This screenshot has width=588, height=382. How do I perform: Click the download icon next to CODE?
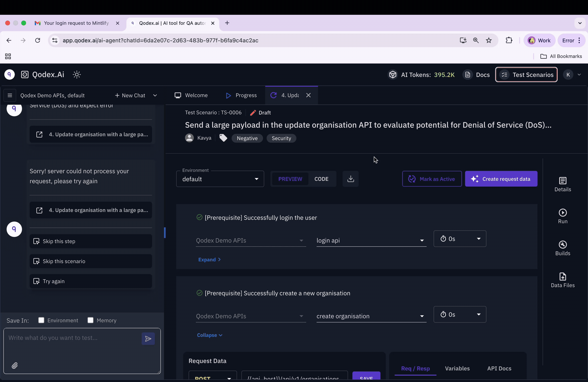(350, 179)
